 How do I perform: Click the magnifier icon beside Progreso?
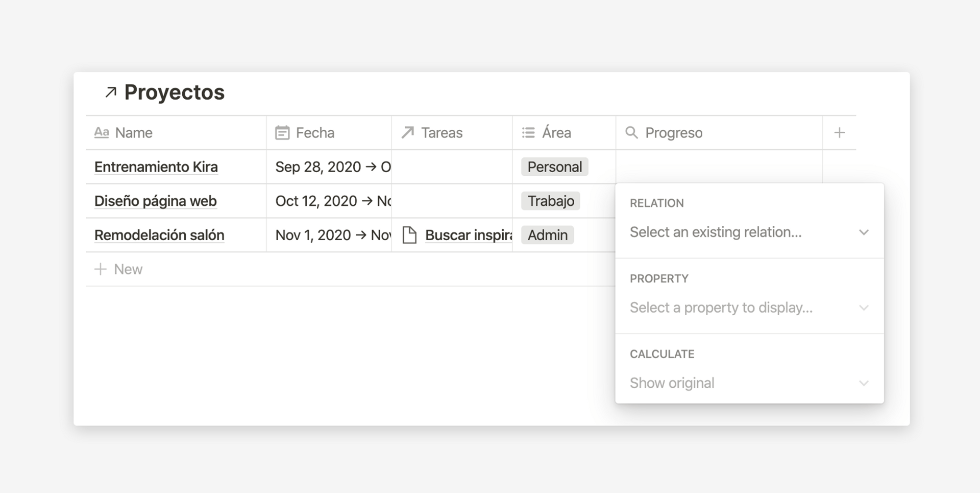(x=631, y=132)
